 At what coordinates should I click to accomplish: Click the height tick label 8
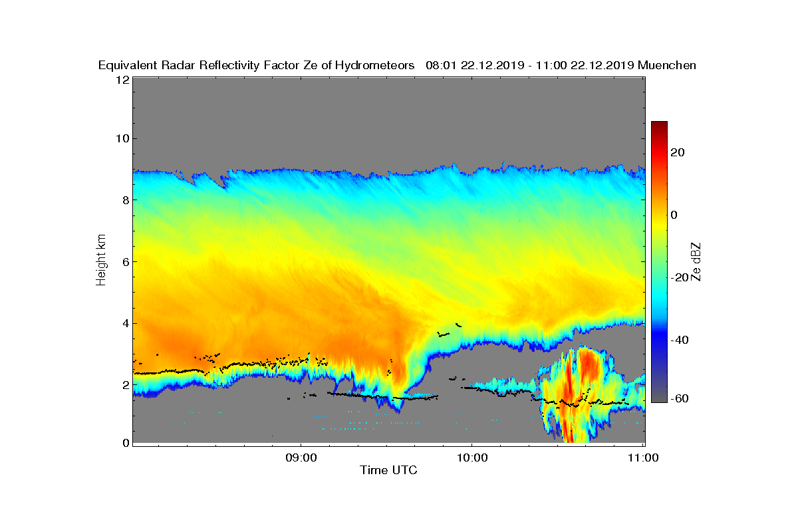tap(124, 199)
